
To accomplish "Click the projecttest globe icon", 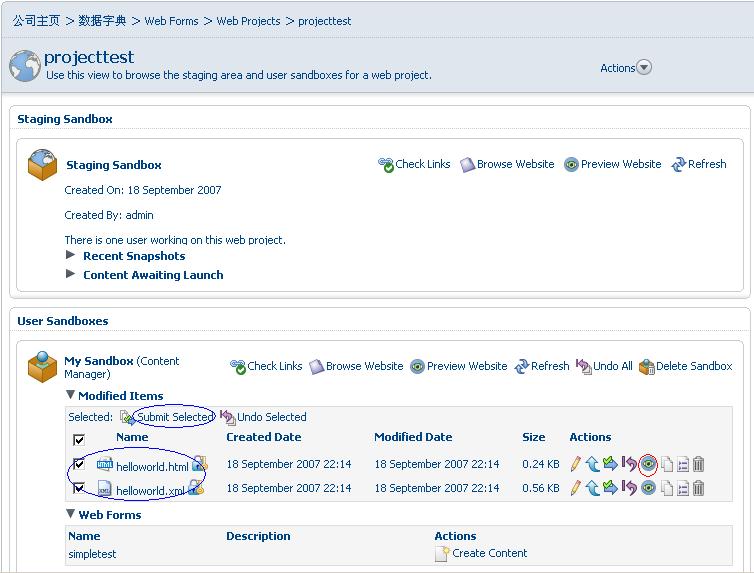I will (25, 66).
